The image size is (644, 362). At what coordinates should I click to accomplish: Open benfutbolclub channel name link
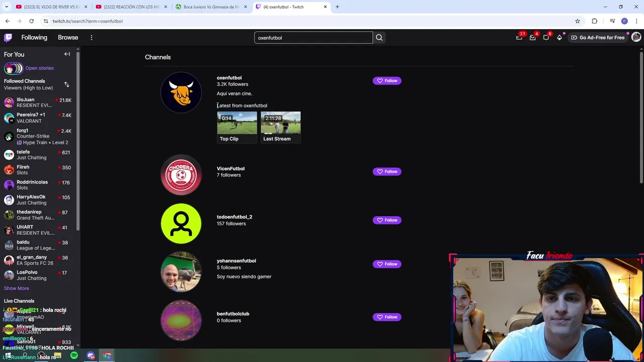coord(233,314)
